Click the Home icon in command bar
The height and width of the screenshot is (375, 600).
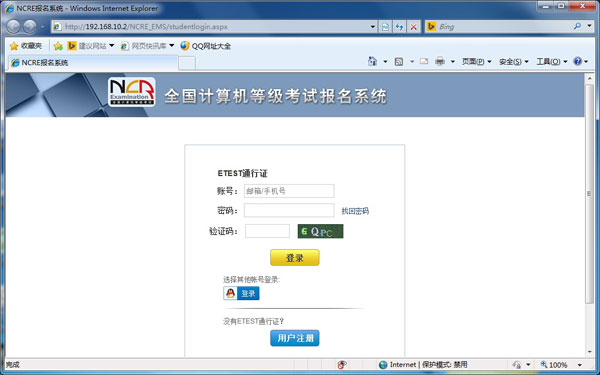click(372, 61)
